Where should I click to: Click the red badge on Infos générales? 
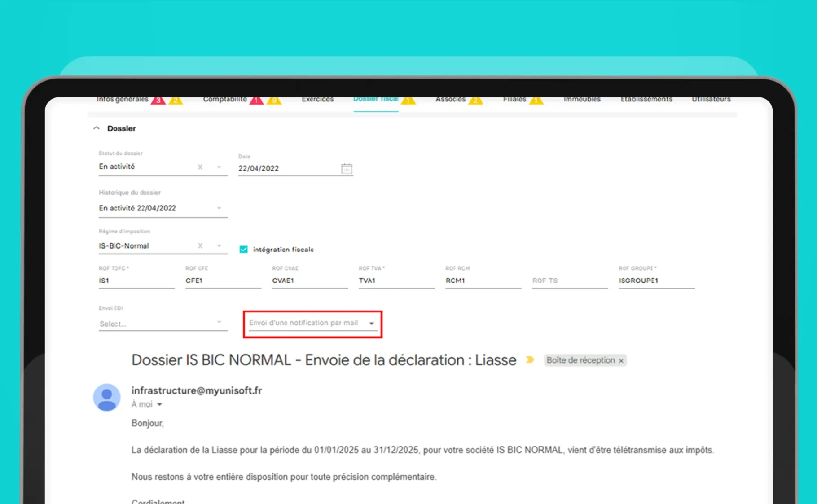tap(158, 100)
